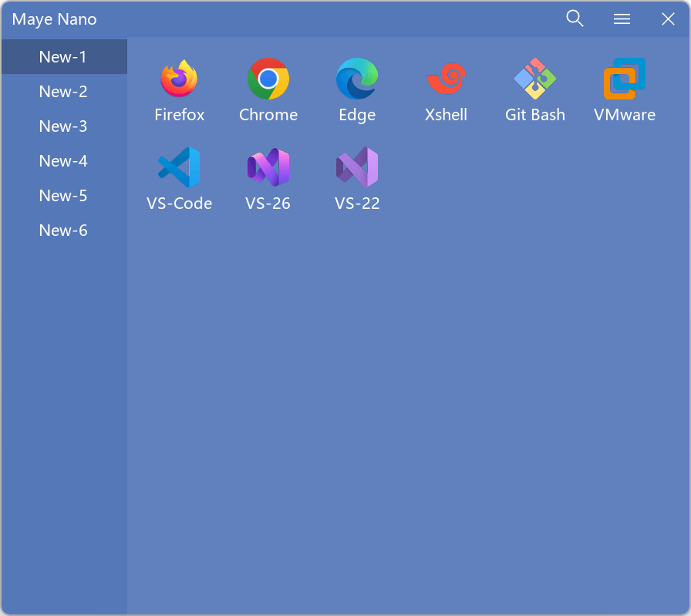Select the New-6 sidebar tab
Screen dimensions: 691x616
point(63,231)
